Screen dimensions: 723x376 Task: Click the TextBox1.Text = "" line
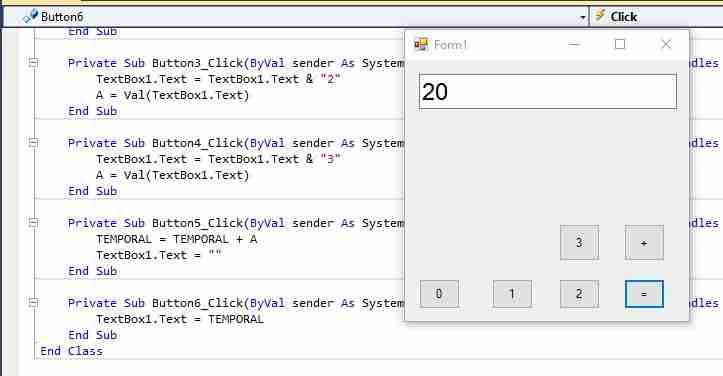coord(159,255)
